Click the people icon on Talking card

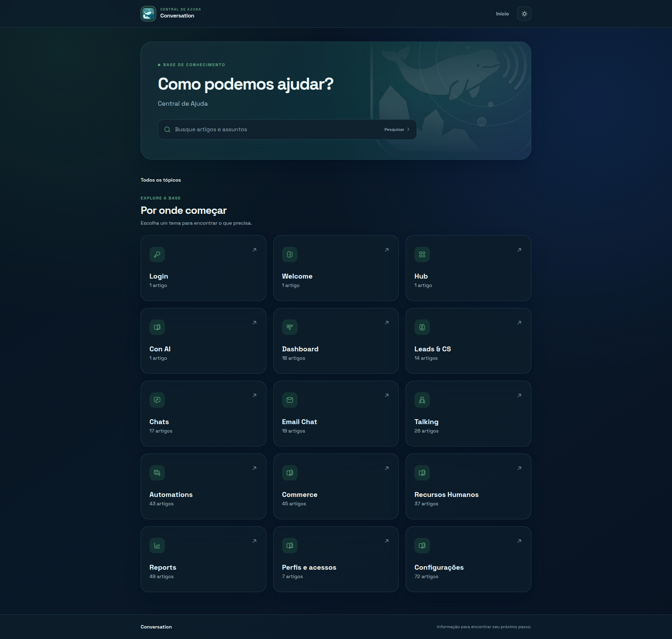tap(422, 400)
